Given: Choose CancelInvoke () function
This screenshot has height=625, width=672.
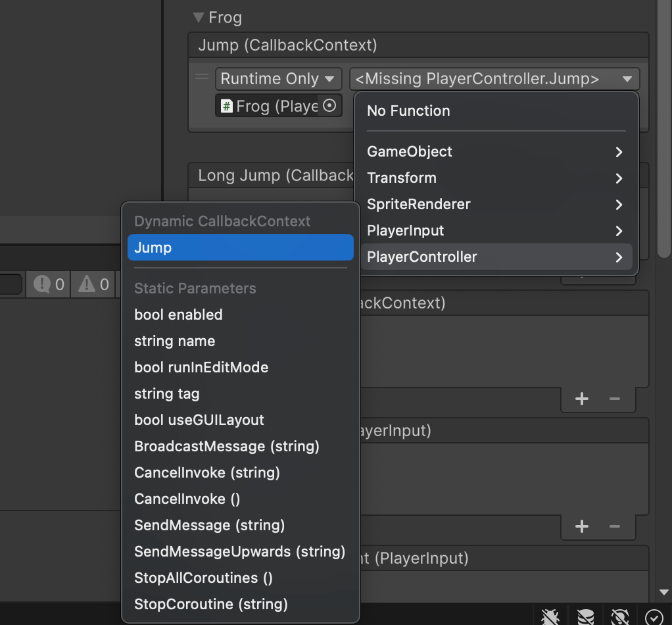Looking at the screenshot, I should point(241,499).
